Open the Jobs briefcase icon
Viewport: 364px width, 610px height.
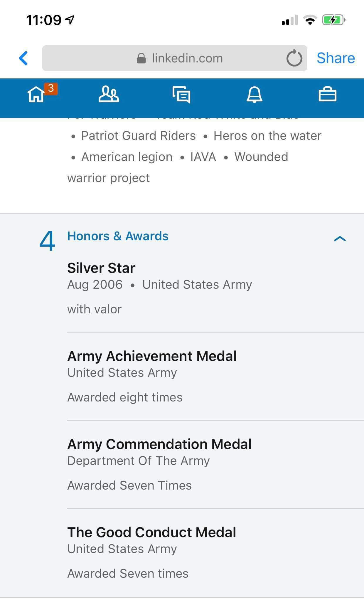pos(327,95)
